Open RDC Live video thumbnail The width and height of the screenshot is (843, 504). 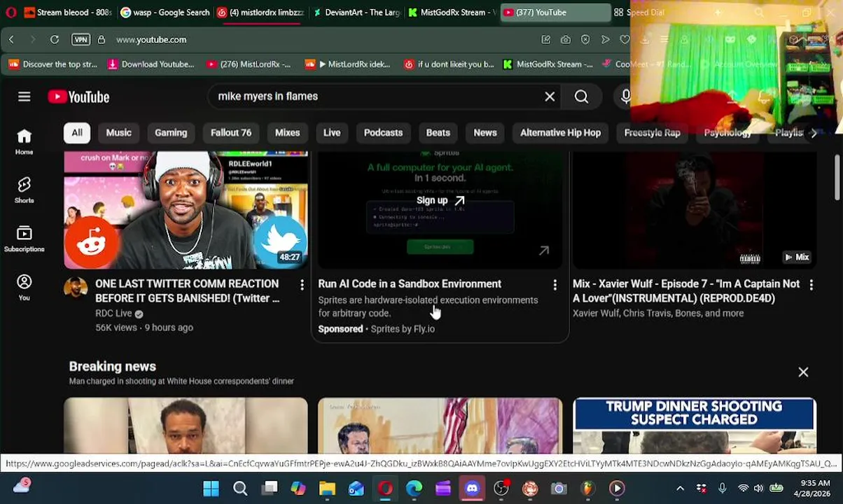click(x=186, y=211)
